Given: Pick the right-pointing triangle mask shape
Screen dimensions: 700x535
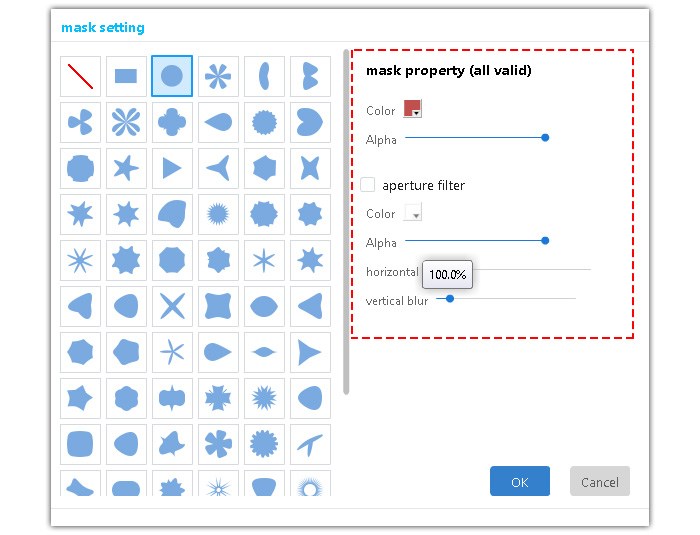Looking at the screenshot, I should tap(172, 168).
